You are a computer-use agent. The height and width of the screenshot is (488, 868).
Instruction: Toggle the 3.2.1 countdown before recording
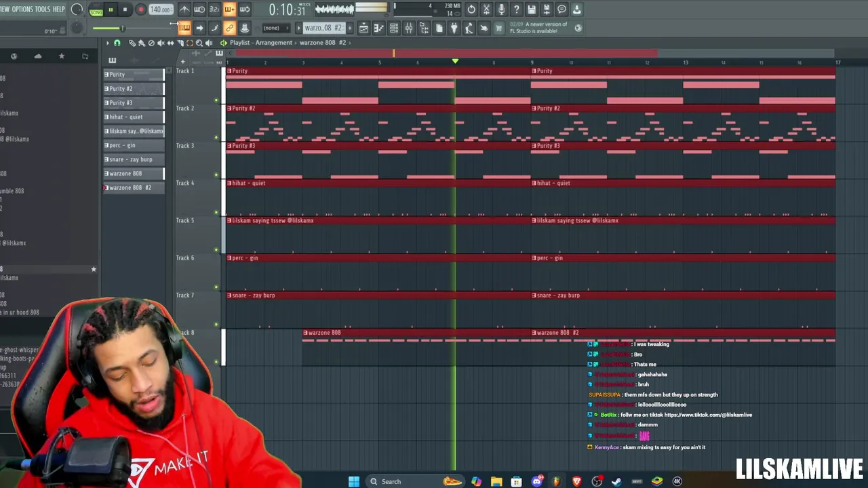214,9
